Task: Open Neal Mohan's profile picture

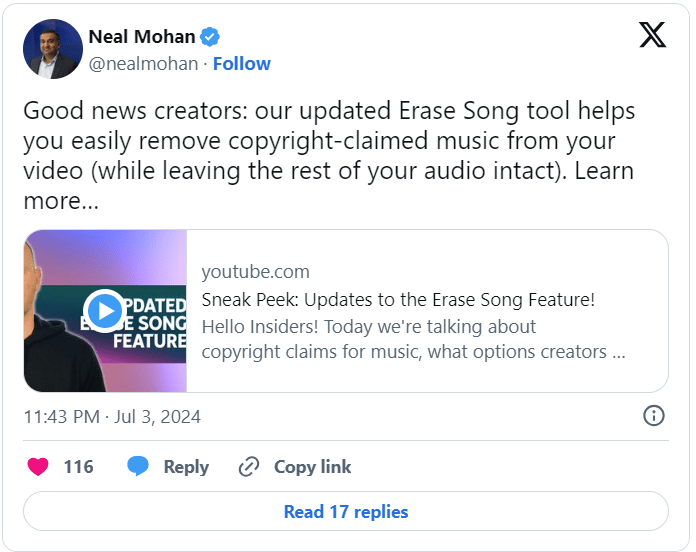Action: pyautogui.click(x=53, y=49)
